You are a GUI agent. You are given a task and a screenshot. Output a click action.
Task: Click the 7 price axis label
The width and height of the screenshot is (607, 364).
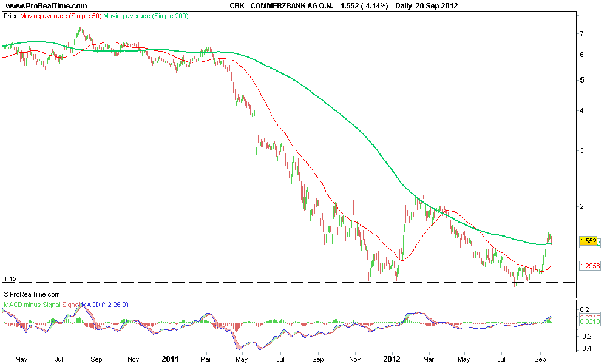[582, 33]
